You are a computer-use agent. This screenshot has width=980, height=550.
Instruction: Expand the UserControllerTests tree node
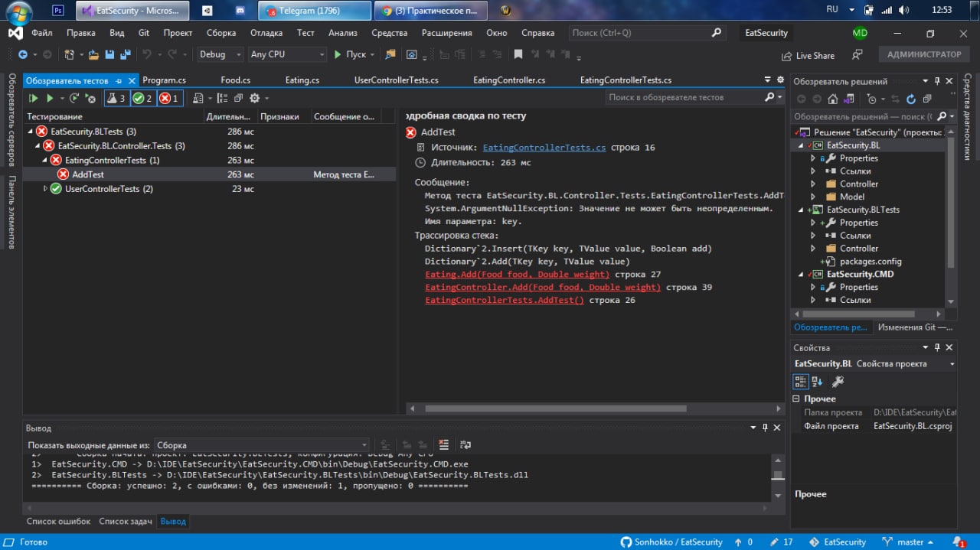pos(46,189)
